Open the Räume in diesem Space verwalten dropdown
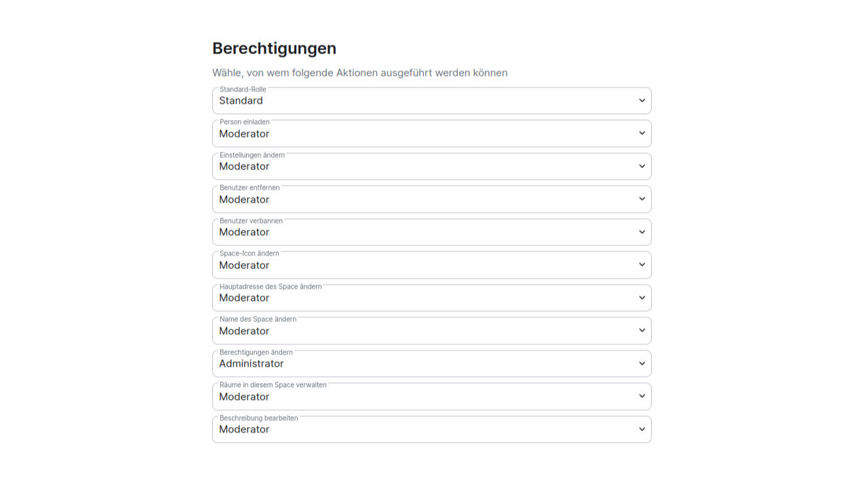 (431, 396)
